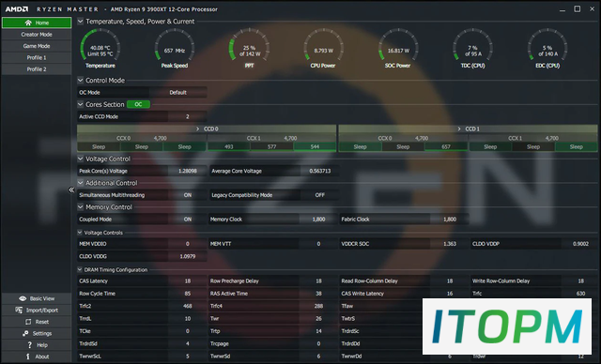
Task: Toggle Coupled Mode ON value
Action: coord(188,219)
